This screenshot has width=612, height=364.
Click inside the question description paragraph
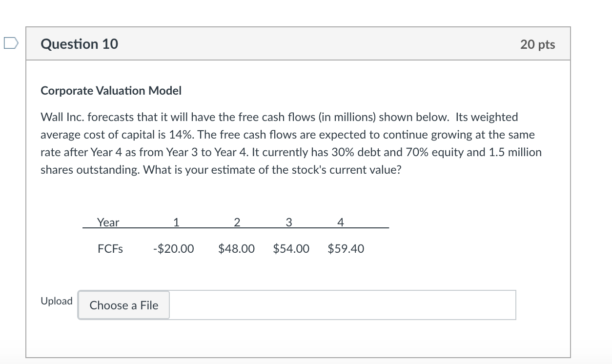pos(288,143)
